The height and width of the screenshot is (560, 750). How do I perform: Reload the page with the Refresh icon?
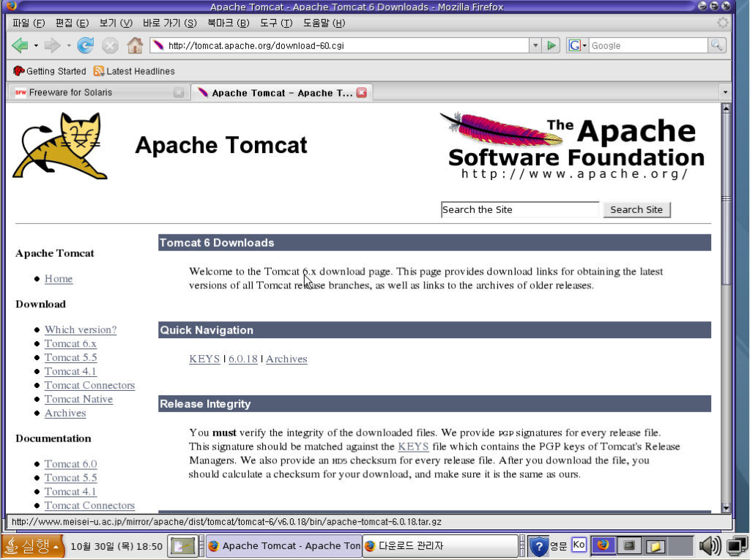[x=86, y=45]
